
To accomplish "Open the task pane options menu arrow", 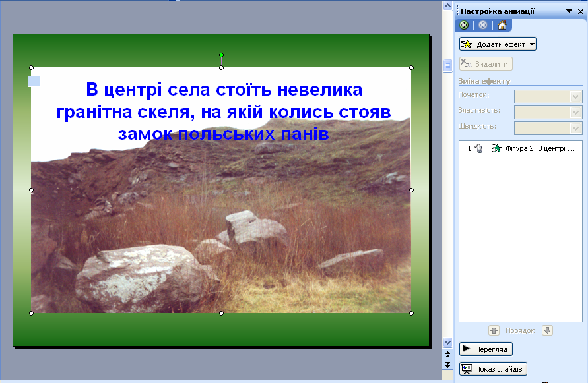I will coord(569,11).
